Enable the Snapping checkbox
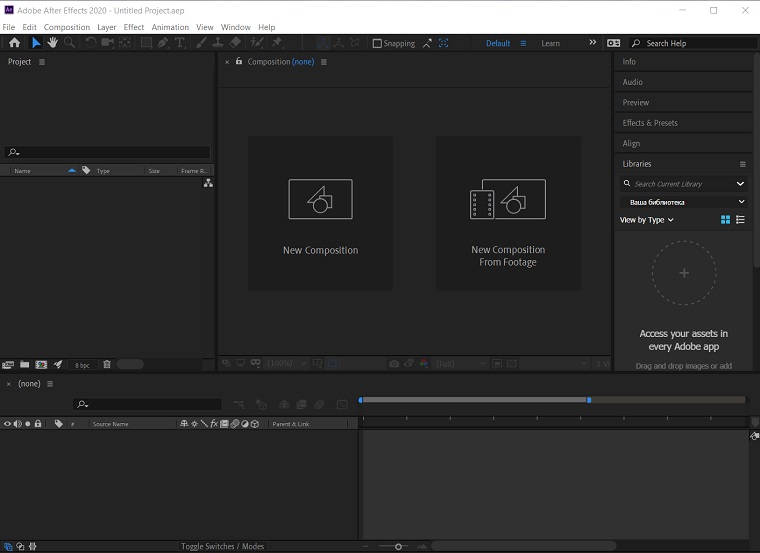 click(x=377, y=44)
